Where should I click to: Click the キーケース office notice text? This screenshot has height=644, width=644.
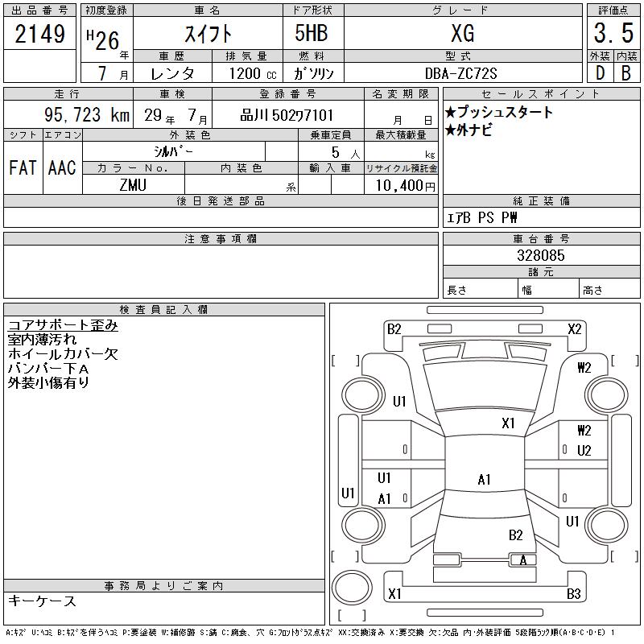pos(42,601)
